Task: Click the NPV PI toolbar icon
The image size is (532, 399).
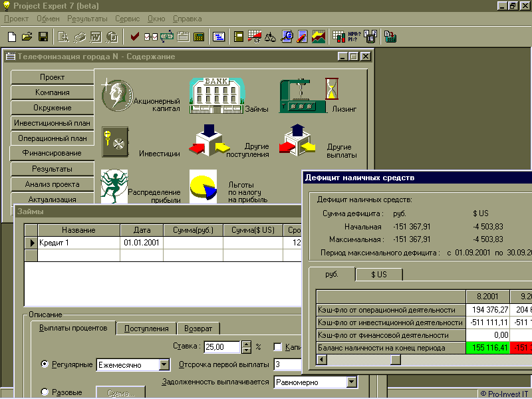Action: point(354,37)
